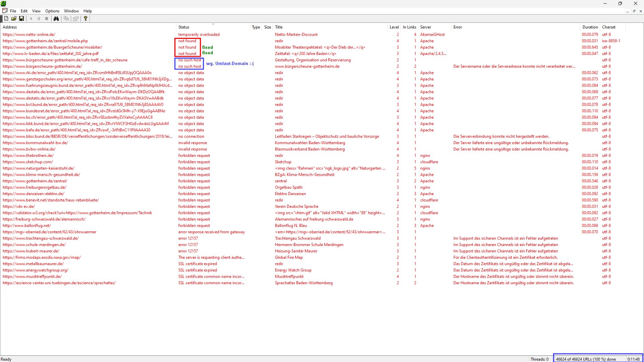Image resolution: width=644 pixels, height=362 pixels.
Task: Click the yellow question mark Help icon
Action: (86, 19)
